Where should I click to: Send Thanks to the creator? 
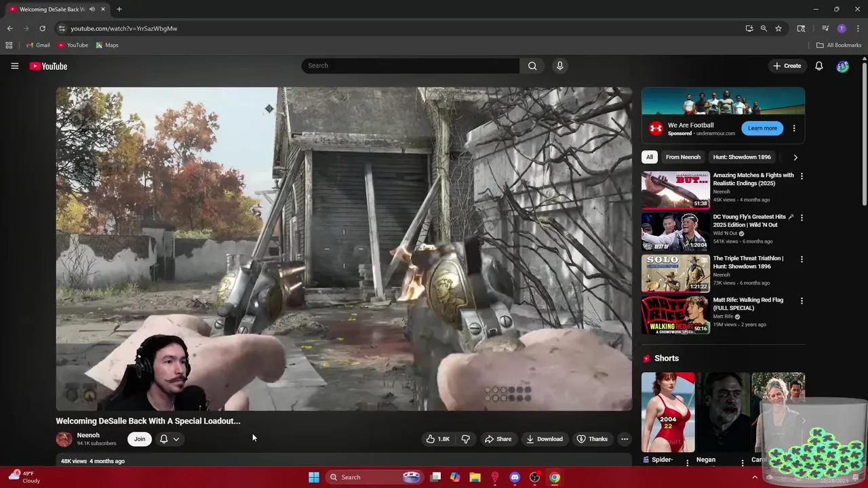pos(593,439)
